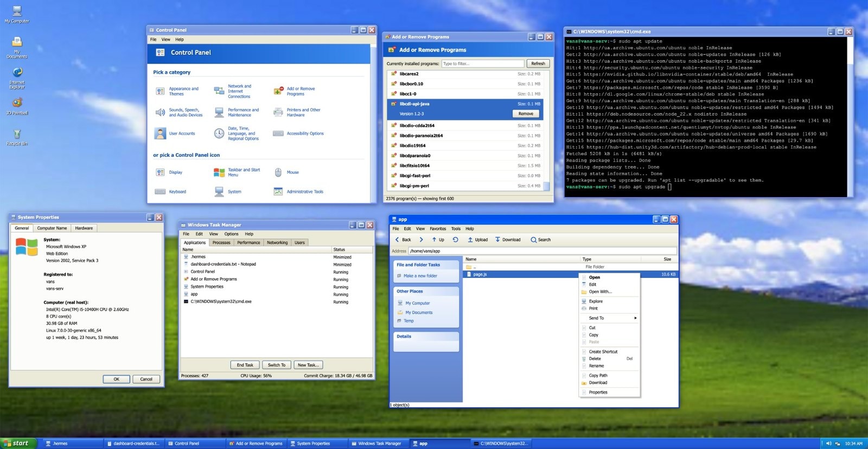Click the Refresh arrow icon in app toolbar
The width and height of the screenshot is (868, 449).
(x=456, y=239)
